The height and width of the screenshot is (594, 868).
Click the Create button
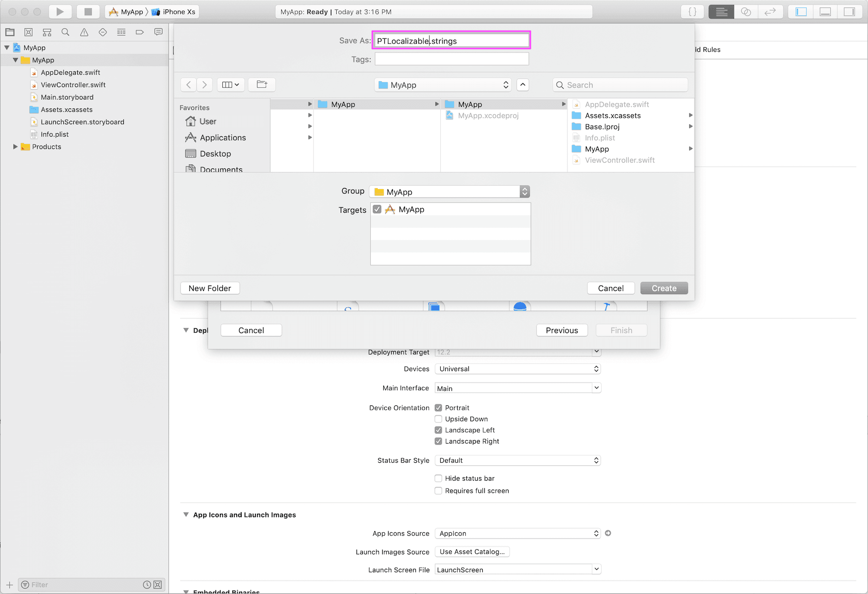point(664,288)
